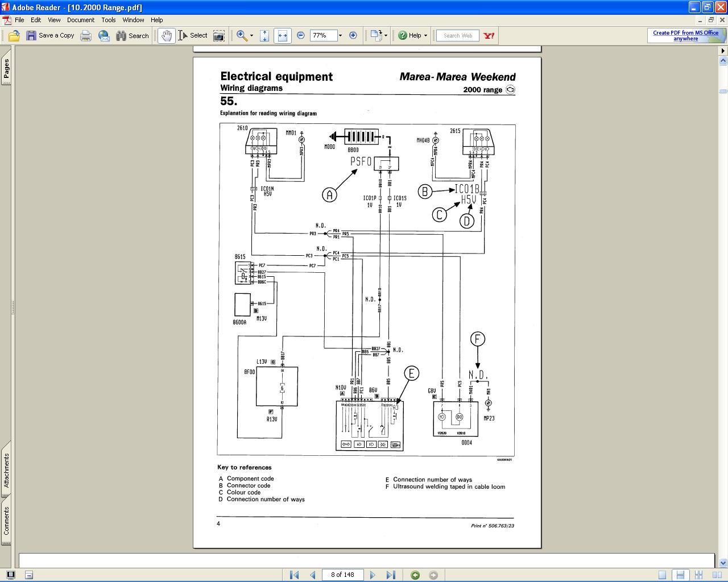Screen dimensions: 728x582
Task: Select the Hand tool
Action: click(x=166, y=35)
